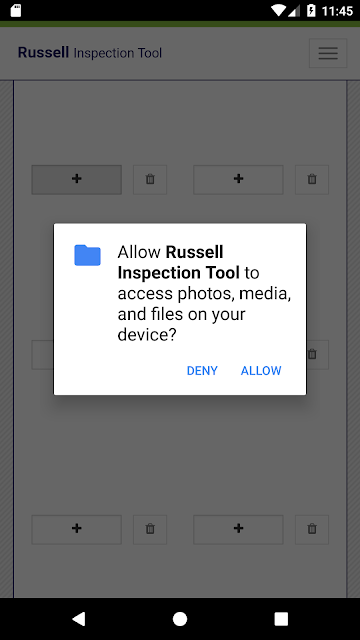The image size is (360, 640).
Task: Click the dialog text 'access photos, media,'
Action: (204, 294)
